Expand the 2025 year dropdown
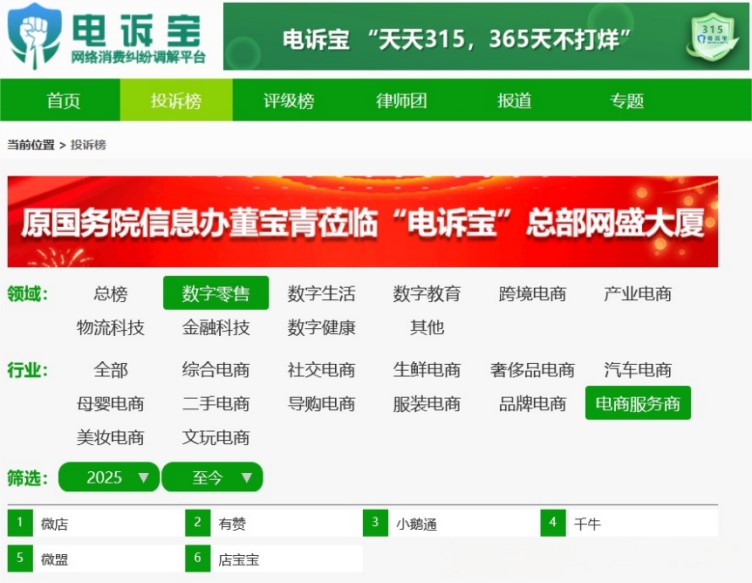752x583 pixels. click(109, 477)
